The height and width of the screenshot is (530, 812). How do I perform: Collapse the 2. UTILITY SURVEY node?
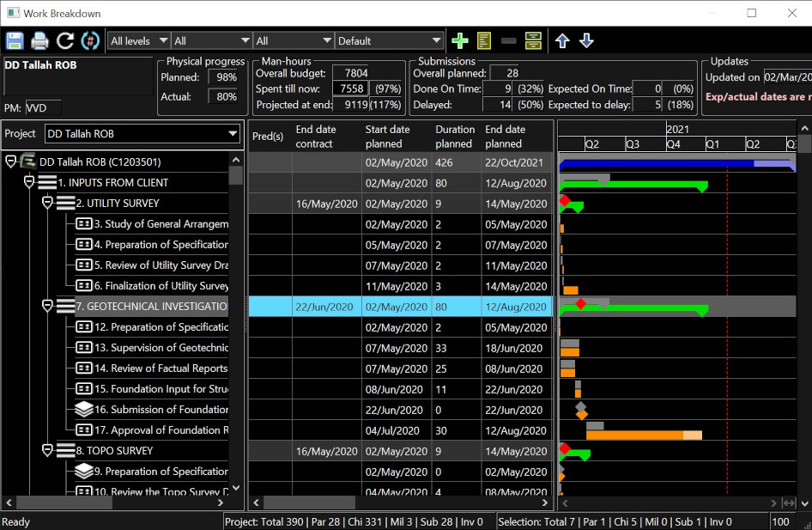[x=48, y=204]
